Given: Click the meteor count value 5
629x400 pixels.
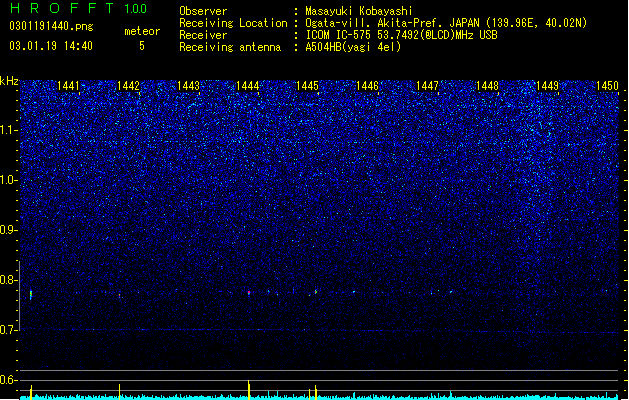Looking at the screenshot, I should [142, 46].
